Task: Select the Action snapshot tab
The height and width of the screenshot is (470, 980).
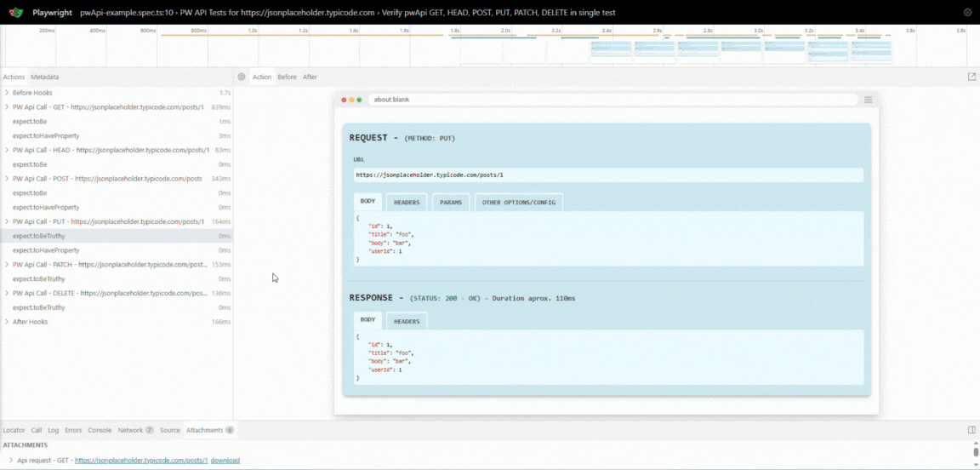Action: [262, 77]
